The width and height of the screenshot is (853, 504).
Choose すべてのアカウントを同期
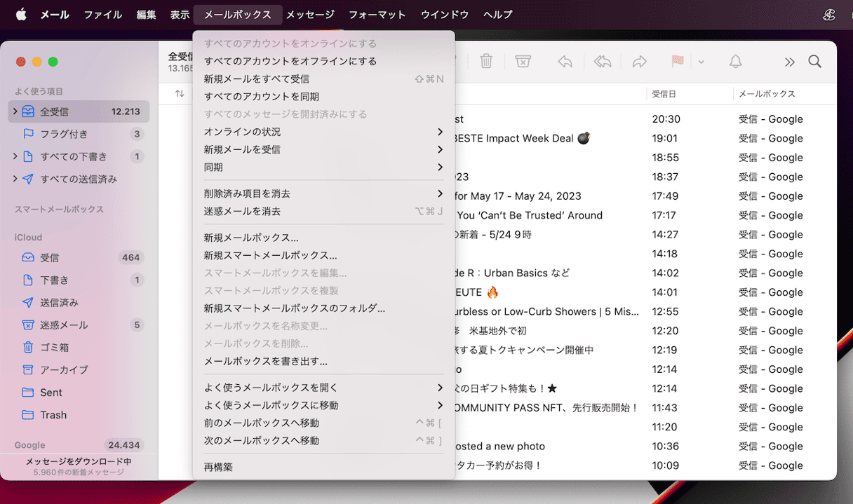[323, 96]
